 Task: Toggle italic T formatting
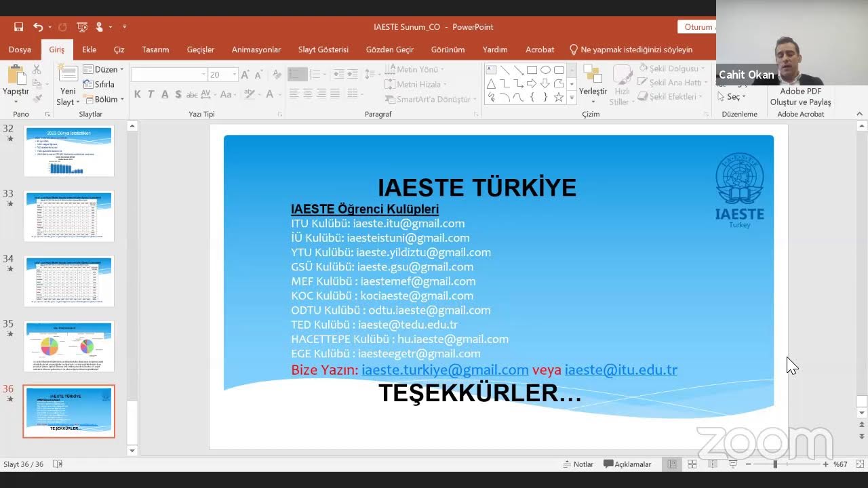point(151,94)
